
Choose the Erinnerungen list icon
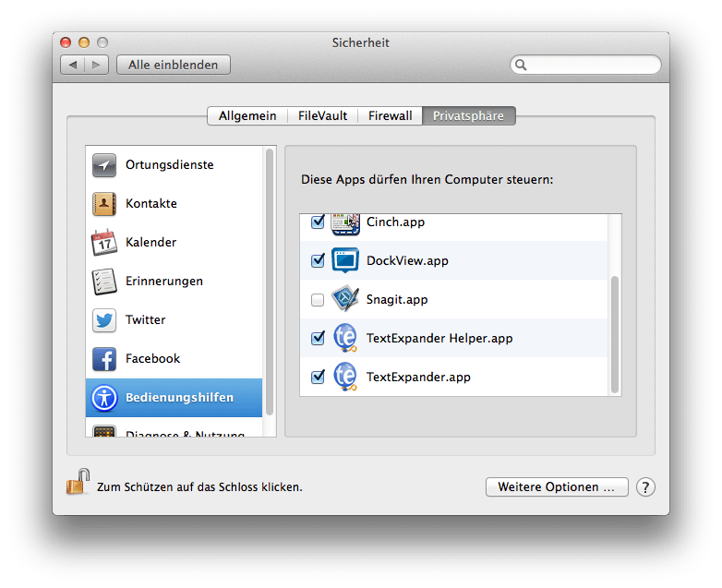click(x=104, y=282)
